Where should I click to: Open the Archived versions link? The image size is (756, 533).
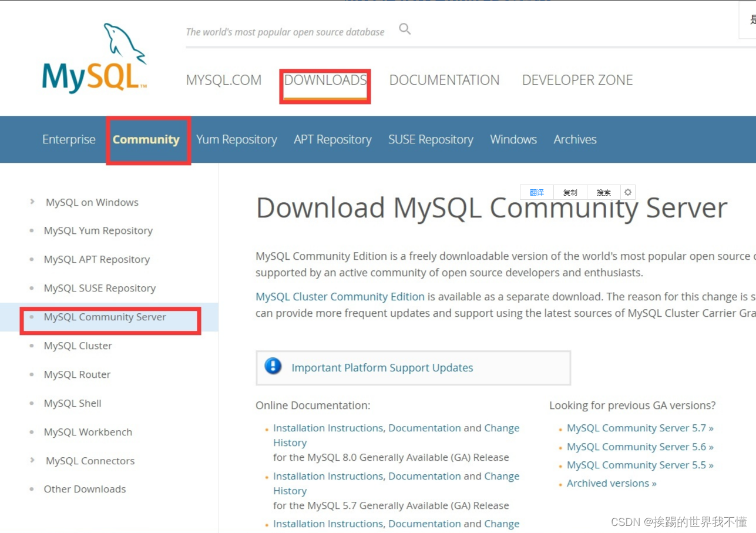tap(611, 483)
